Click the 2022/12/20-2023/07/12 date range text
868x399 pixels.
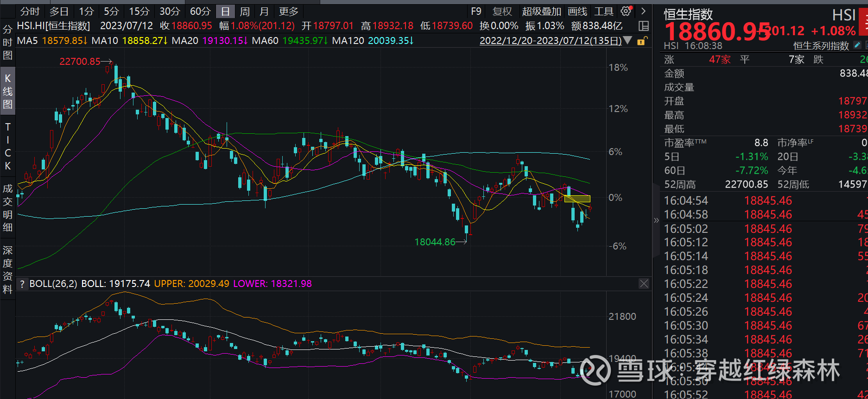[x=550, y=41]
